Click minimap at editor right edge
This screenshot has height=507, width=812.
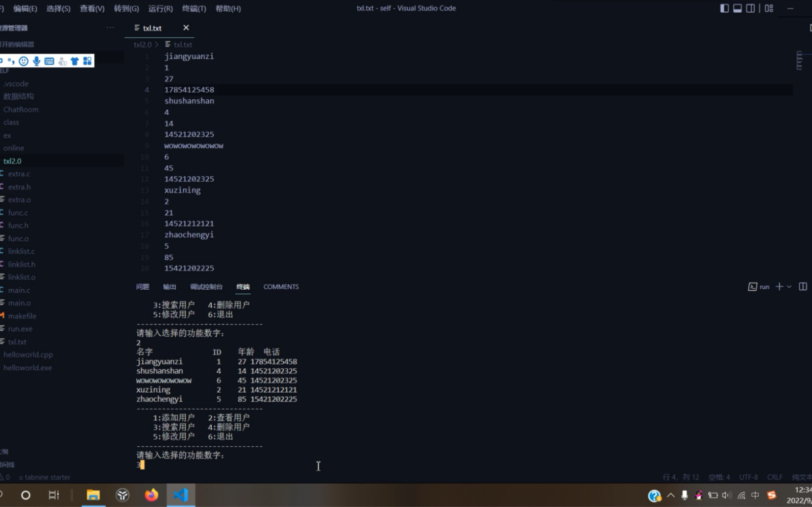pyautogui.click(x=800, y=60)
